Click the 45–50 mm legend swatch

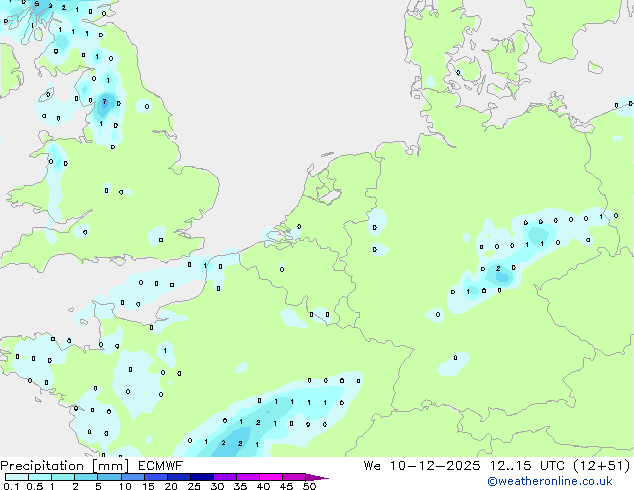tap(294, 477)
